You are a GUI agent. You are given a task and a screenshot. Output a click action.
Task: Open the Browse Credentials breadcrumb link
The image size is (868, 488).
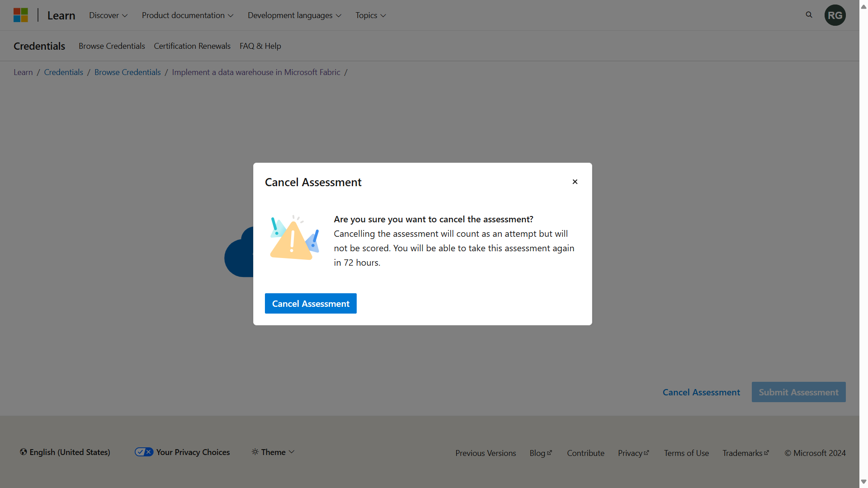tap(127, 72)
